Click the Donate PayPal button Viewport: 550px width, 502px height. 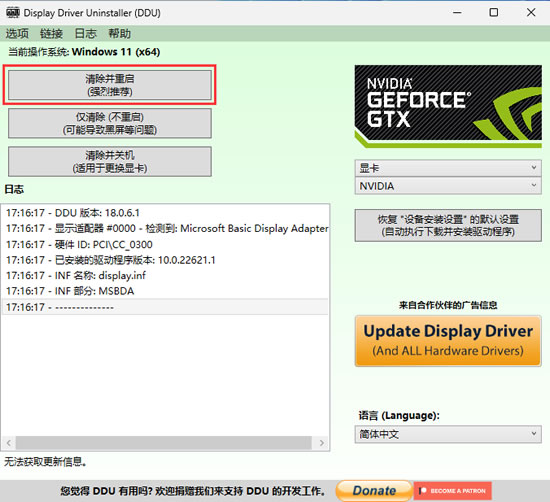[x=374, y=490]
